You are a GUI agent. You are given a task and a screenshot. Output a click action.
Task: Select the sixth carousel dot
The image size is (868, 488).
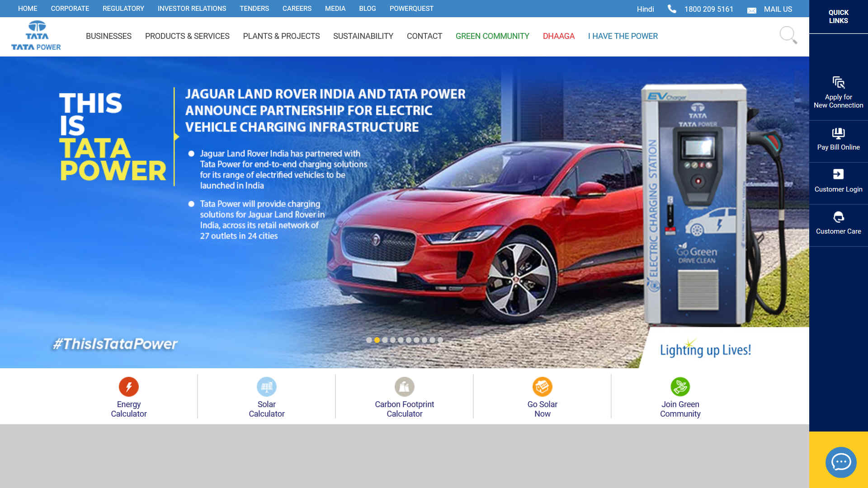409,340
